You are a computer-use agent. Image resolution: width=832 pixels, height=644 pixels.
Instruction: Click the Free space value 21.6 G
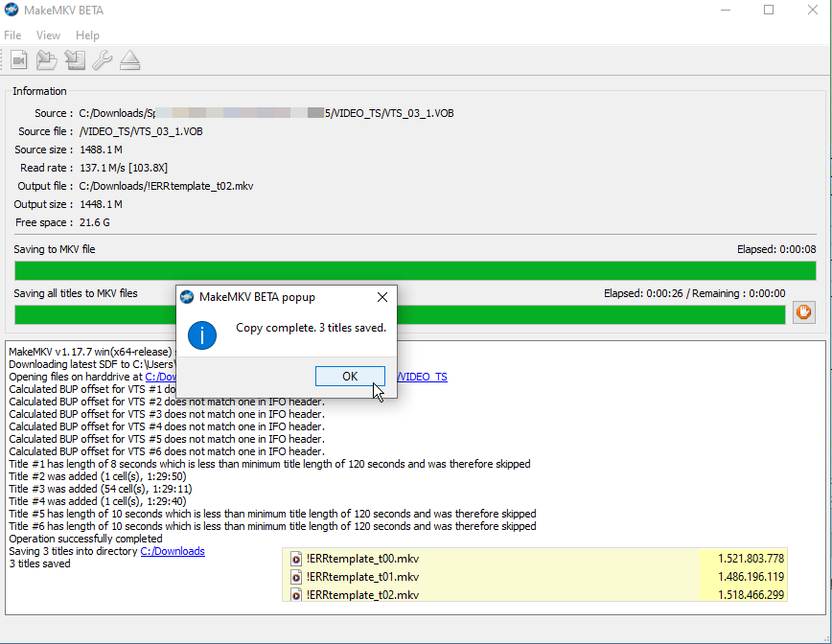(x=95, y=222)
